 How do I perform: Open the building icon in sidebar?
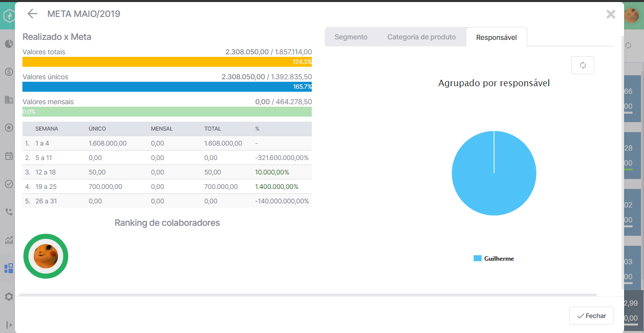pos(8,100)
